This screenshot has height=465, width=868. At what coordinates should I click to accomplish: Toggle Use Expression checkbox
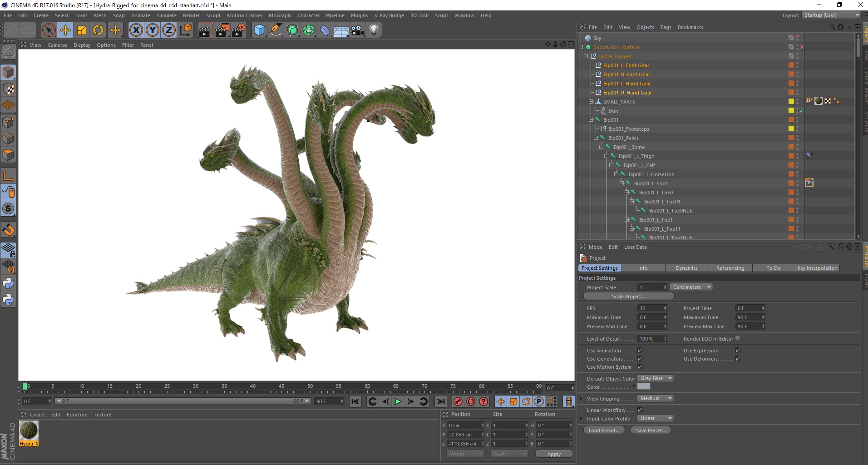tap(738, 351)
